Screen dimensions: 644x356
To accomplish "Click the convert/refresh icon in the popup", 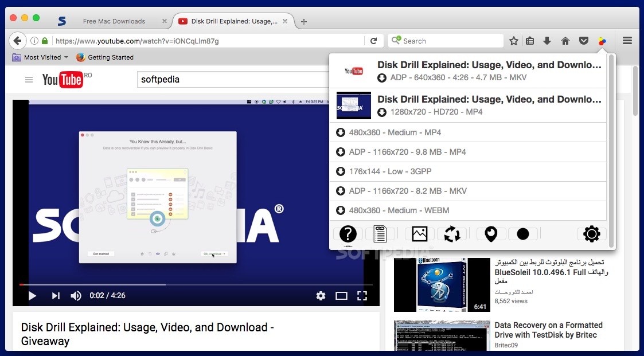I will click(452, 234).
